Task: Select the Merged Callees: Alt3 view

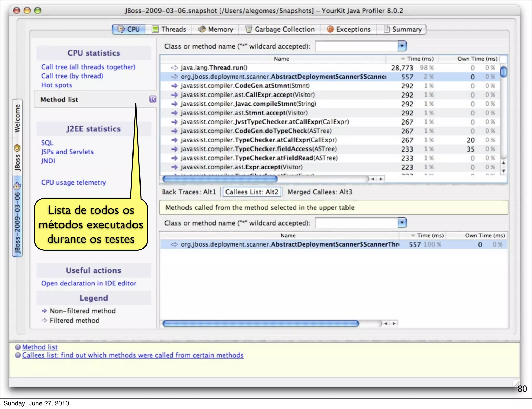Action: point(320,192)
